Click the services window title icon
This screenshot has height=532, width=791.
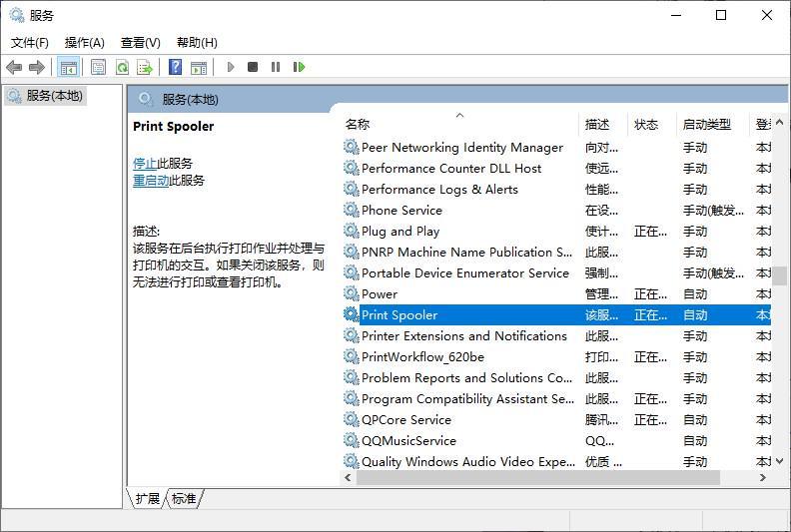coord(17,15)
